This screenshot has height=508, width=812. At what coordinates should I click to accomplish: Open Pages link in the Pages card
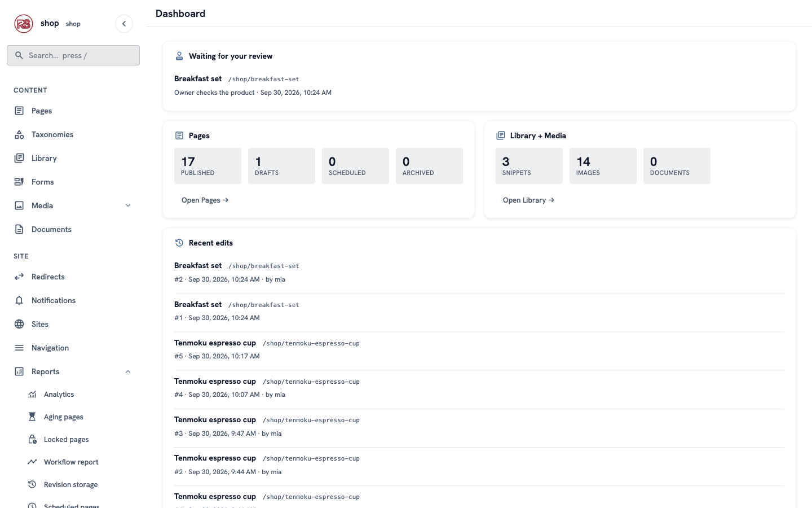[205, 200]
